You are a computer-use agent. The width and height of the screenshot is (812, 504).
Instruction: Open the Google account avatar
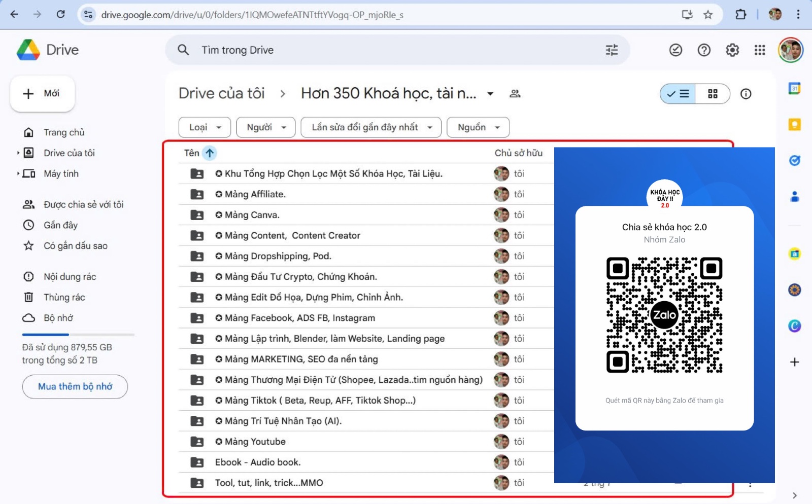790,50
